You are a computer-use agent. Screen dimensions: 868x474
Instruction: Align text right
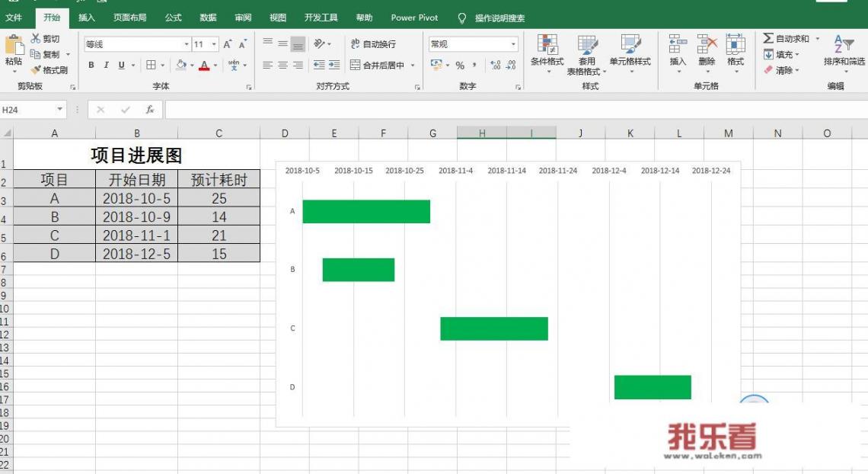pyautogui.click(x=298, y=66)
